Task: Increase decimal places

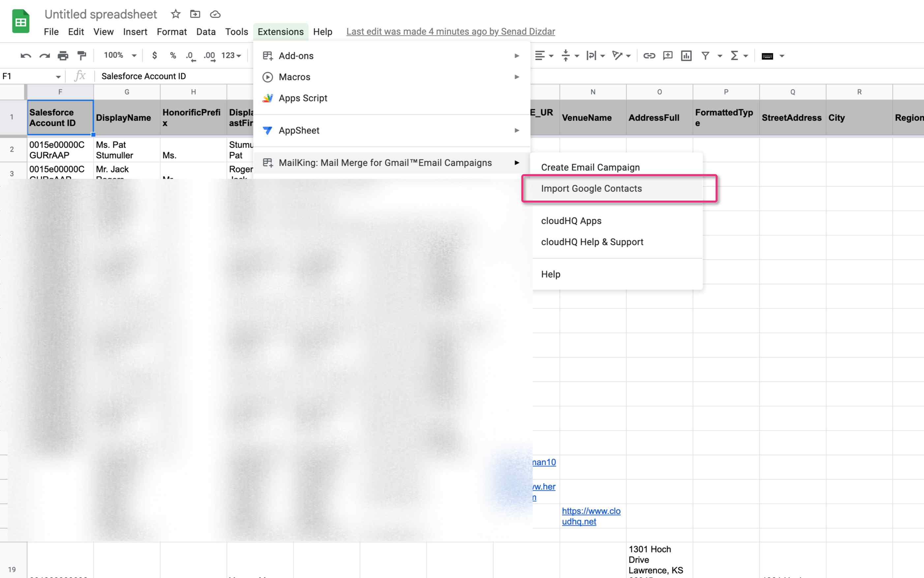Action: (210, 56)
